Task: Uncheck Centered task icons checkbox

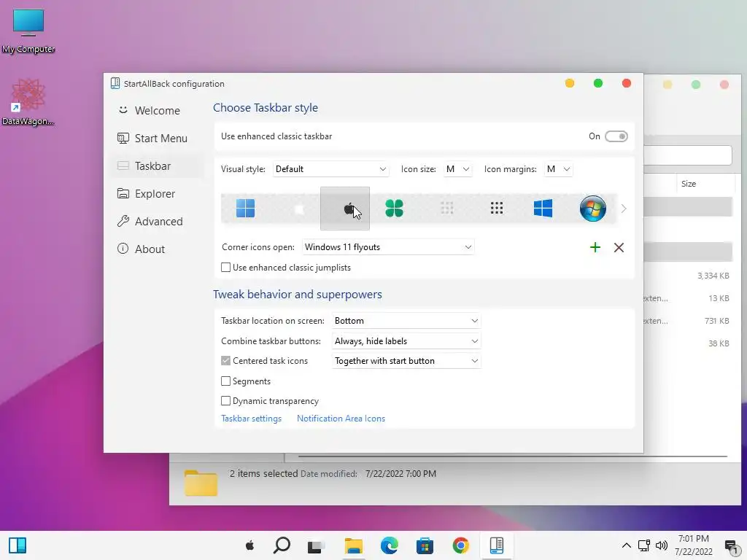Action: click(226, 361)
